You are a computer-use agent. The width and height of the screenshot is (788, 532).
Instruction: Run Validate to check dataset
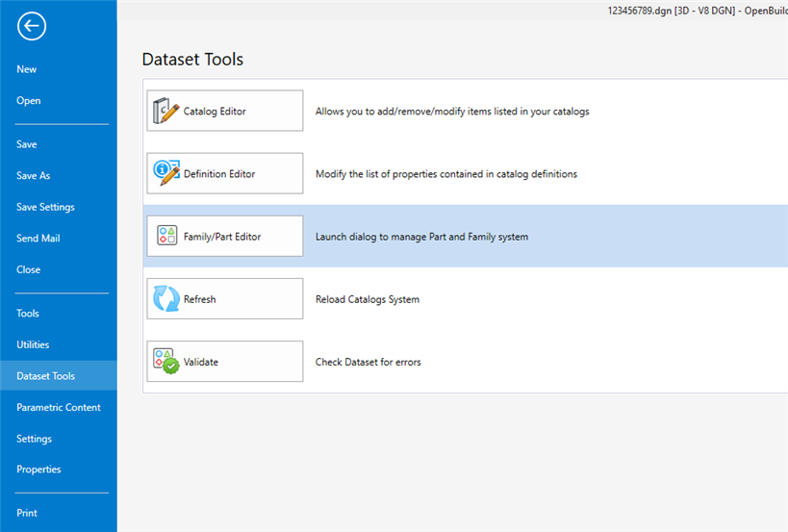tap(223, 362)
